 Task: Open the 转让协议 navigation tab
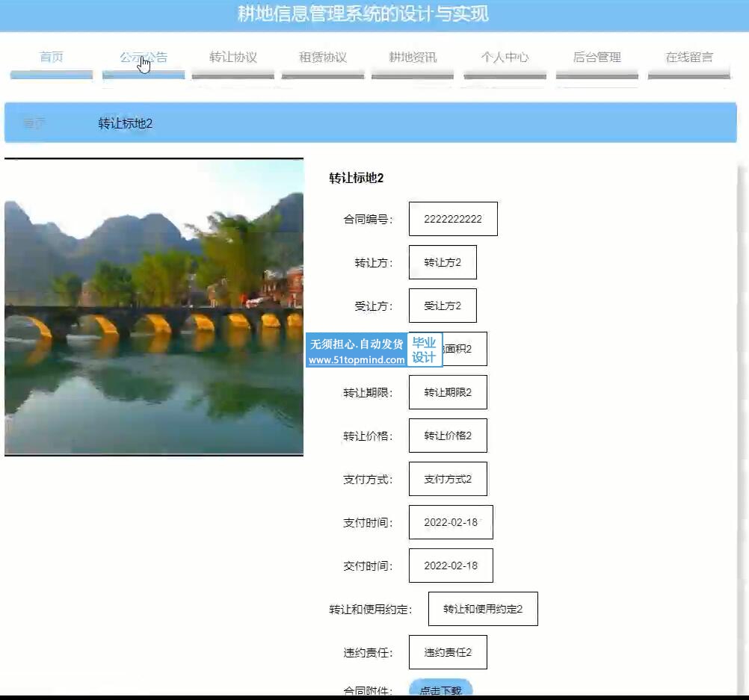coord(233,58)
